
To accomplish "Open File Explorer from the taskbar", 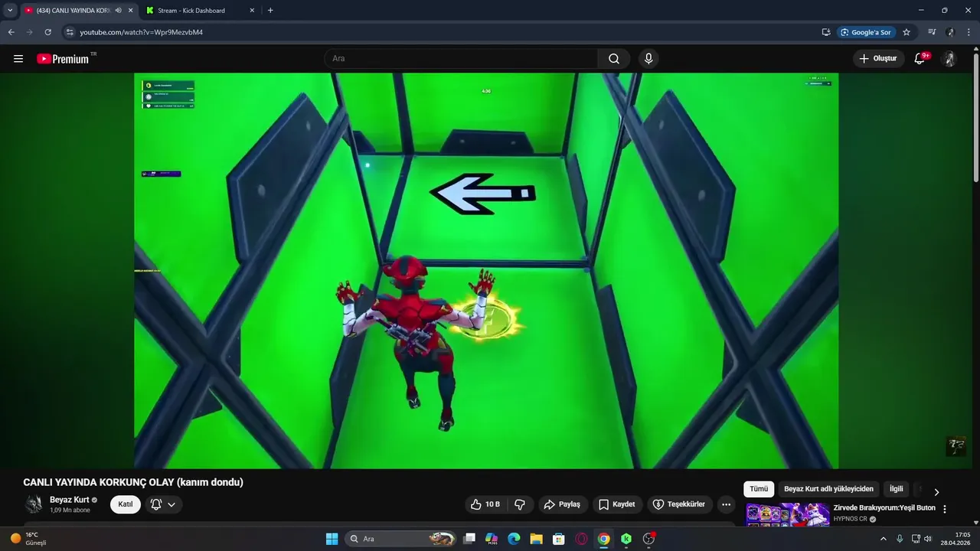I will (536, 539).
